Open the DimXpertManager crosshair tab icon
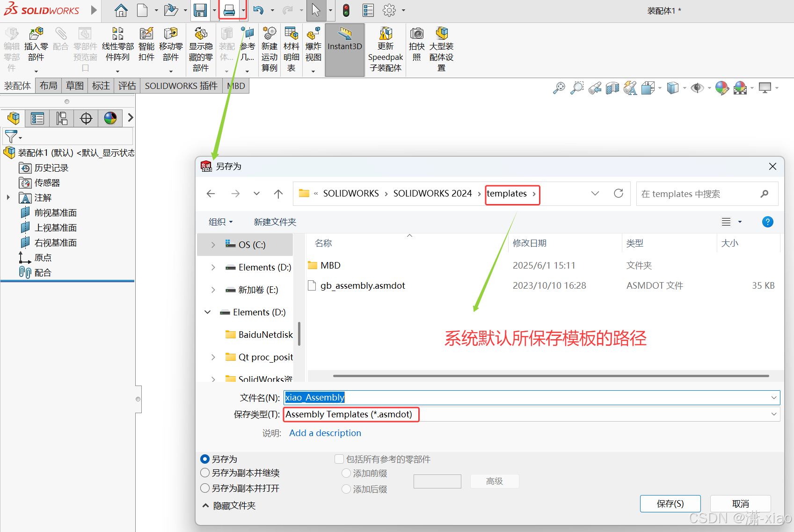 tap(86, 118)
